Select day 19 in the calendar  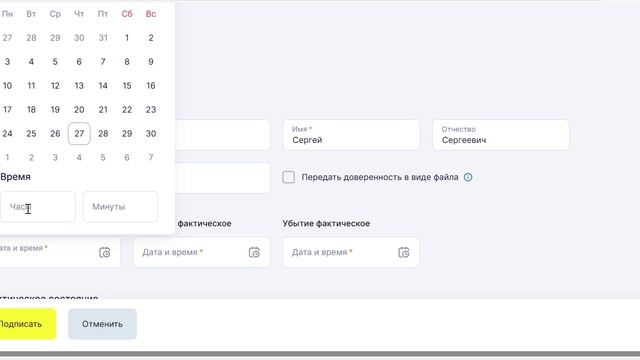(x=55, y=110)
